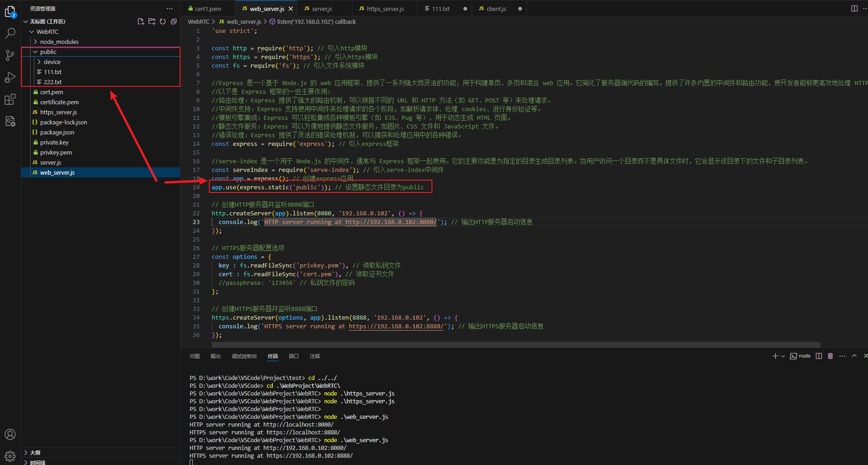
Task: Open package.json in the explorer
Action: click(x=101, y=132)
